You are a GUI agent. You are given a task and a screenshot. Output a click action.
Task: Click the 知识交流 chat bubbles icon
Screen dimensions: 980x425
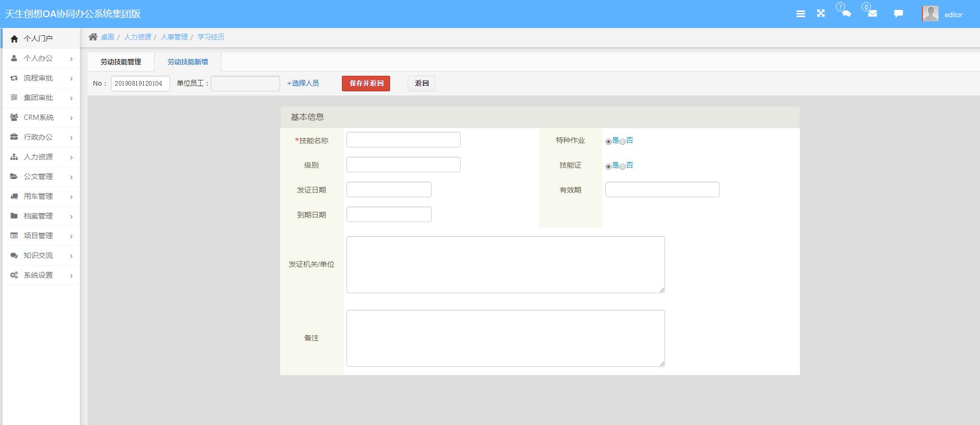[x=14, y=255]
